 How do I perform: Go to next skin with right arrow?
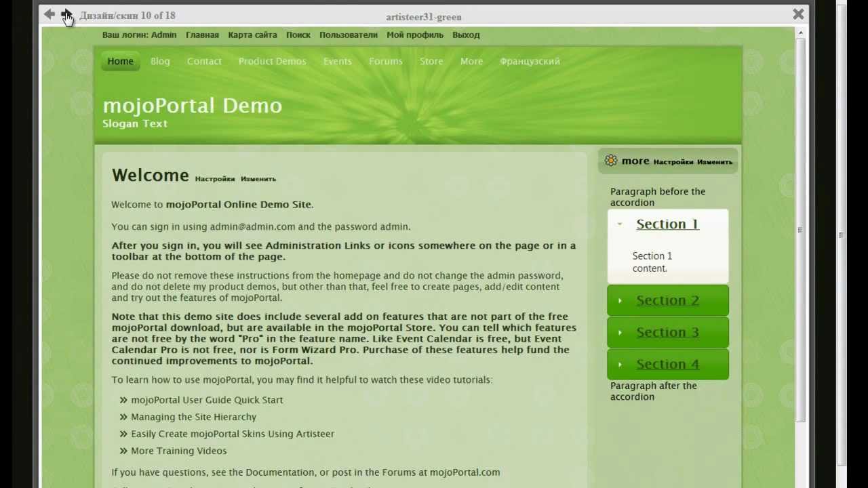coord(66,14)
